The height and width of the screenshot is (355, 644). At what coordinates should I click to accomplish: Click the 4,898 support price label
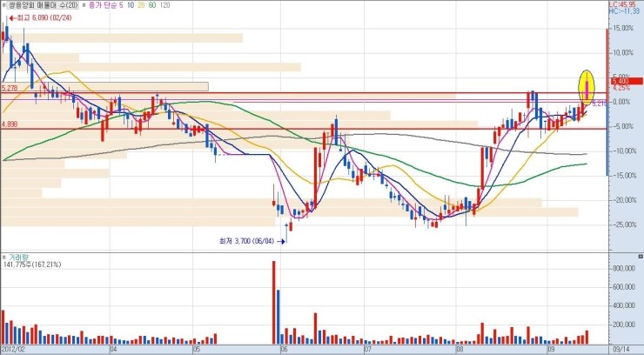[10, 124]
